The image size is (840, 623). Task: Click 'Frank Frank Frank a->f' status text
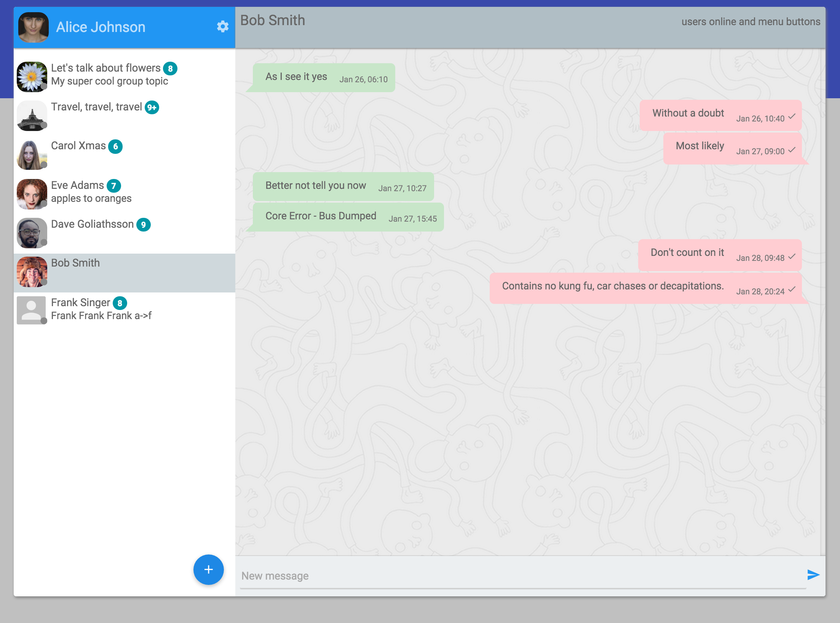pos(101,316)
